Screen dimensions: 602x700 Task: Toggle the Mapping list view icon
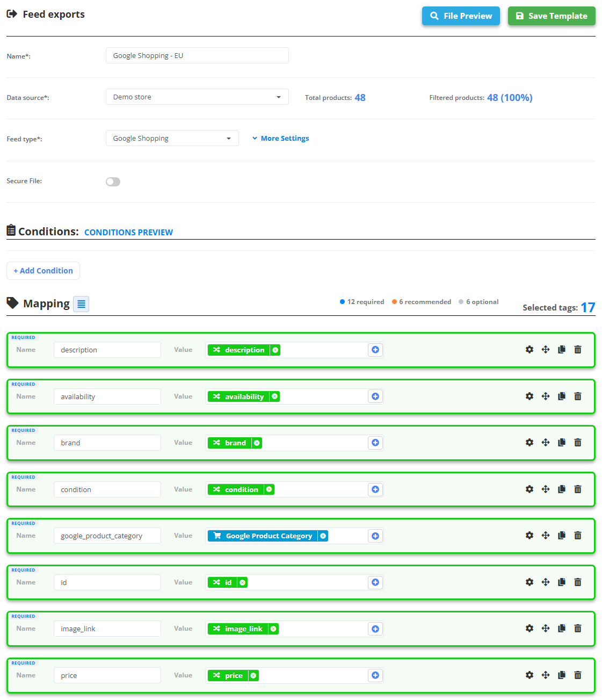(x=81, y=304)
